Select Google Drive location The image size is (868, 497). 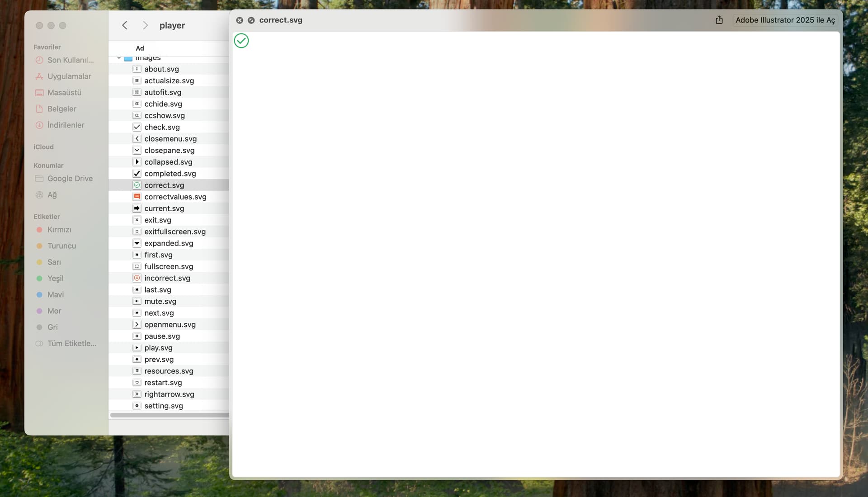pos(70,179)
